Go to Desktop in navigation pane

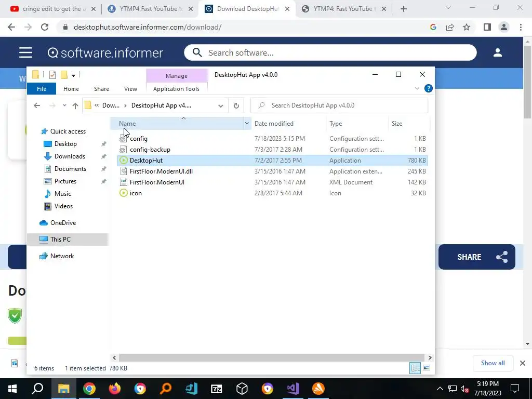pyautogui.click(x=65, y=144)
